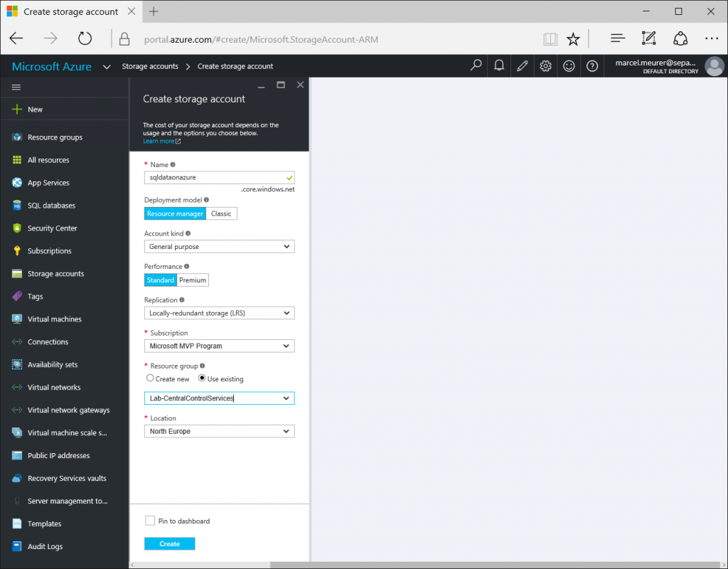Open the Resource group dropdown

(x=219, y=398)
